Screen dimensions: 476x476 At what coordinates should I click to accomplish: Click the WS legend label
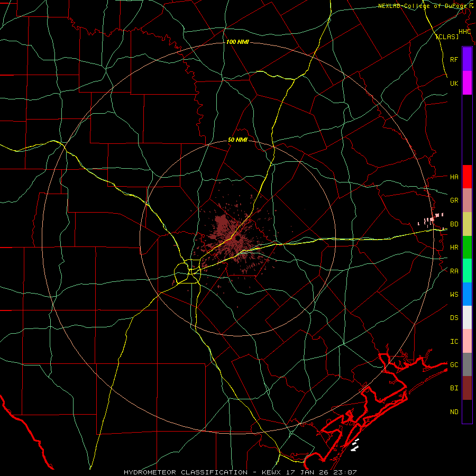point(454,295)
